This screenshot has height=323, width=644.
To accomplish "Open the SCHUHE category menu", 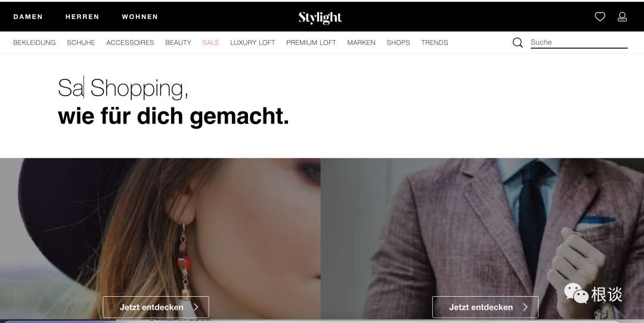I will [81, 42].
